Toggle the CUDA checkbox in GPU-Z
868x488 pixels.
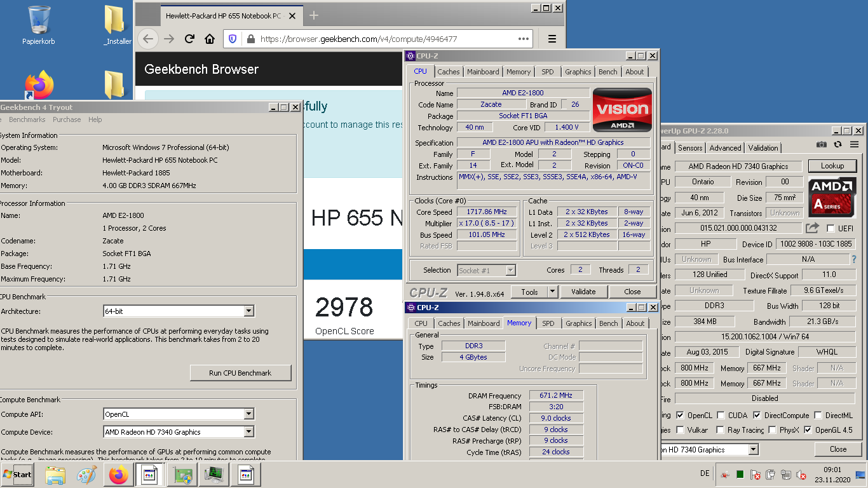point(721,416)
